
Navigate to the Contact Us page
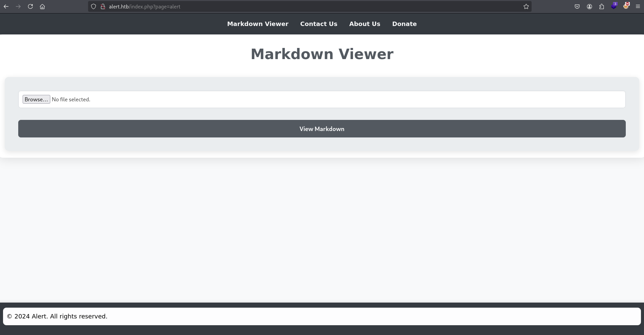tap(319, 24)
